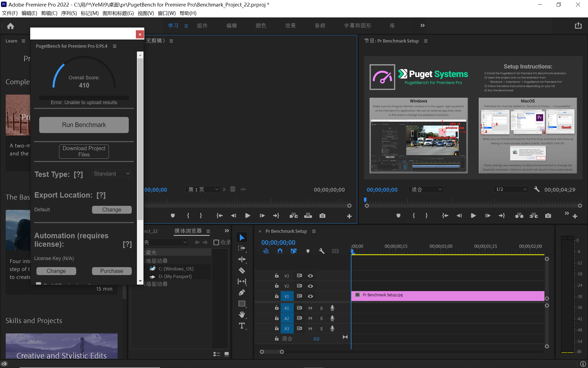This screenshot has height=368, width=588.
Task: Open timeline display settings wrench
Action: coord(321,251)
